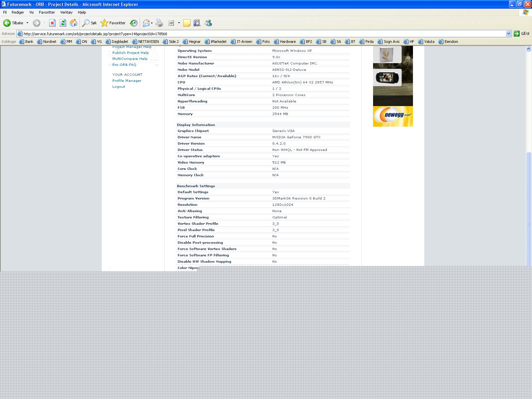Open the Mail envelope toolbar icon
This screenshot has height=399, width=532.
146,23
